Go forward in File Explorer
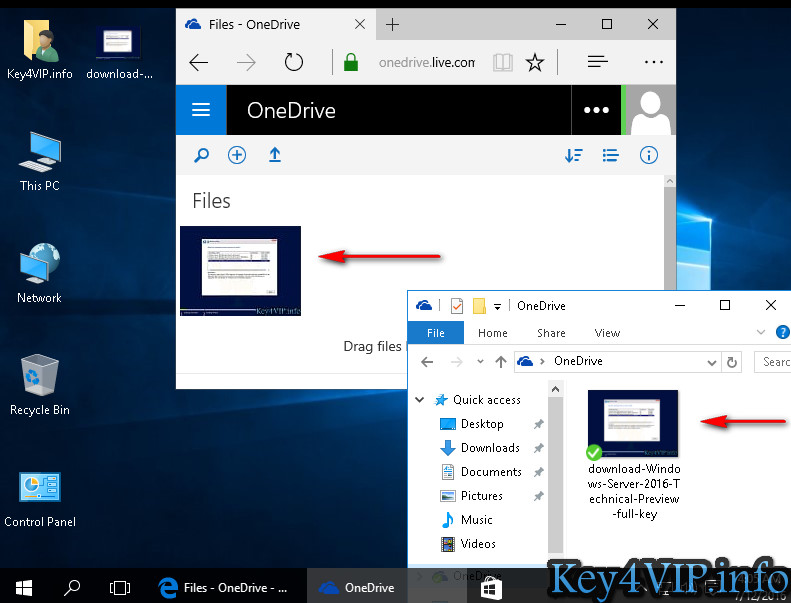Image resolution: width=791 pixels, height=603 pixels. click(x=457, y=362)
